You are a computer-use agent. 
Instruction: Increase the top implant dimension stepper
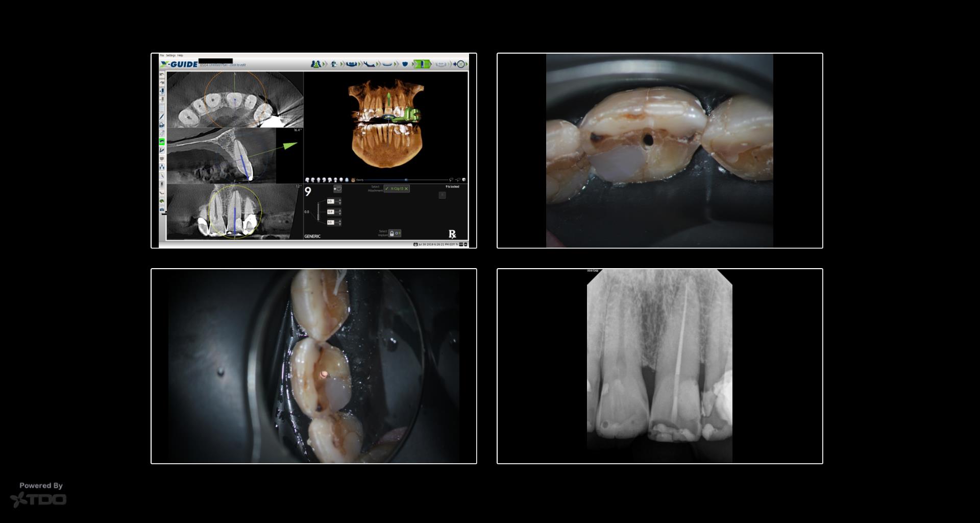(340, 200)
